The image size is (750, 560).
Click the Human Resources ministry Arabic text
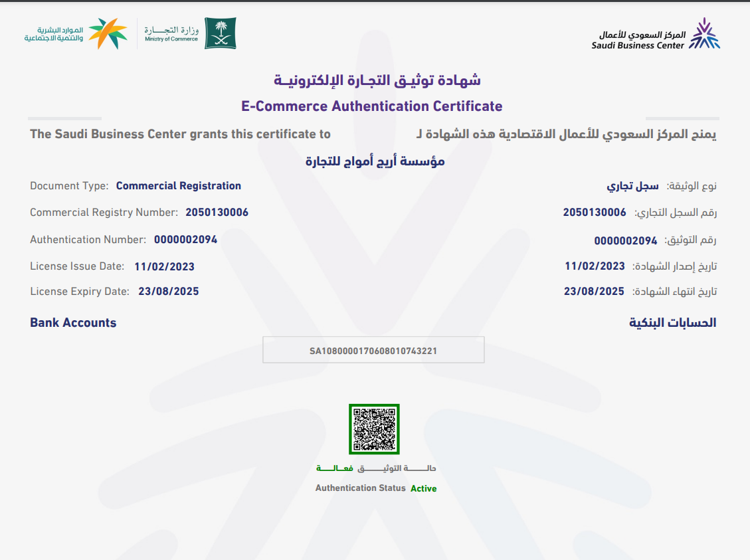54,35
